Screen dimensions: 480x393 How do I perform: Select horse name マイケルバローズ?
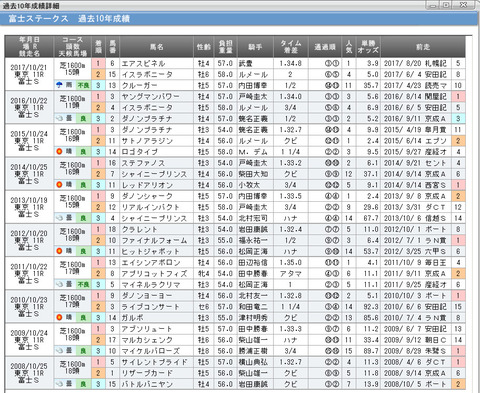point(151,351)
